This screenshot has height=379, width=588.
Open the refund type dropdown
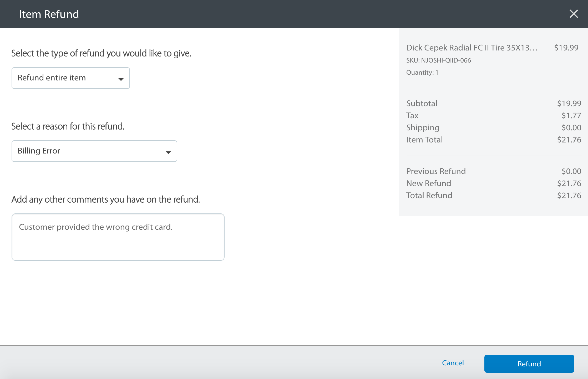coord(70,78)
